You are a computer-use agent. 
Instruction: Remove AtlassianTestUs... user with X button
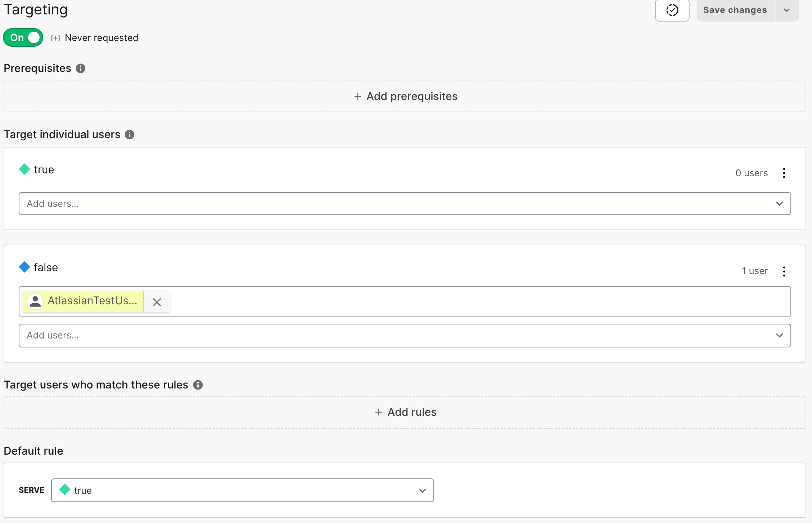(157, 302)
